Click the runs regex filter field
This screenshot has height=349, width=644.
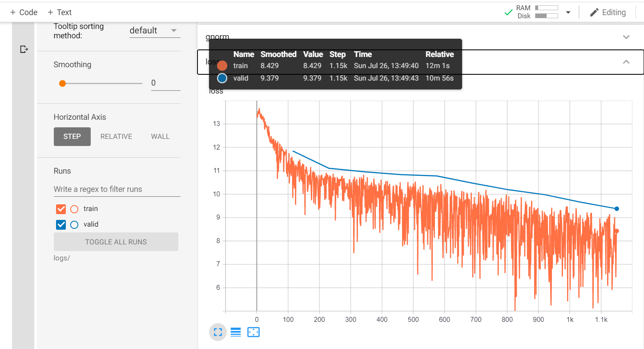click(x=117, y=189)
